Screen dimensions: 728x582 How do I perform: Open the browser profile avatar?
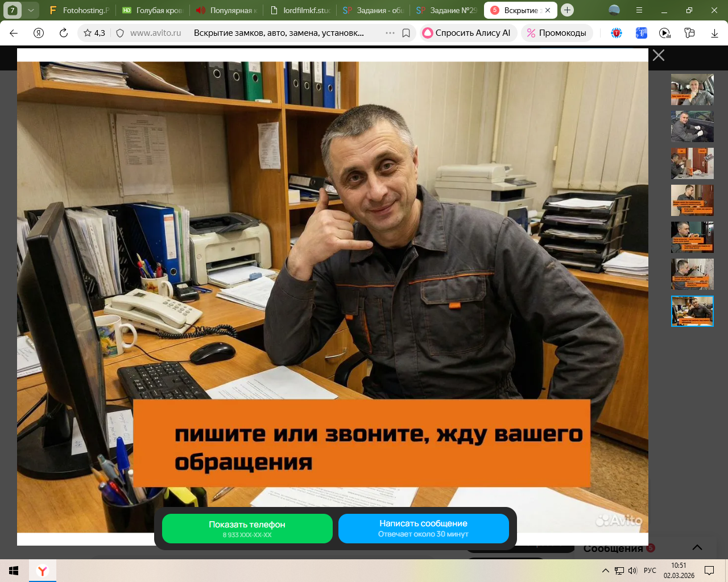pos(614,10)
